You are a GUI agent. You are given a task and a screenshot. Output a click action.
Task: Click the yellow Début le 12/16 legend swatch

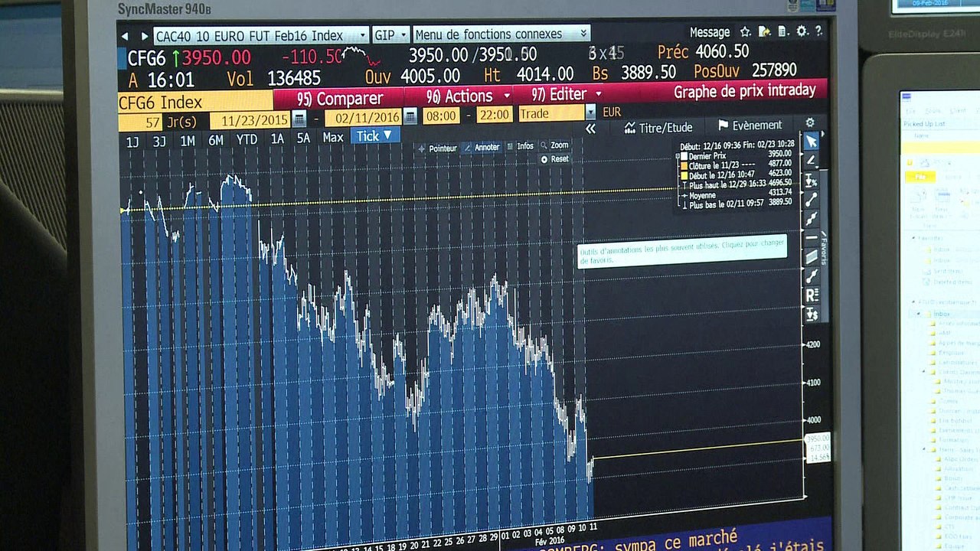click(684, 175)
